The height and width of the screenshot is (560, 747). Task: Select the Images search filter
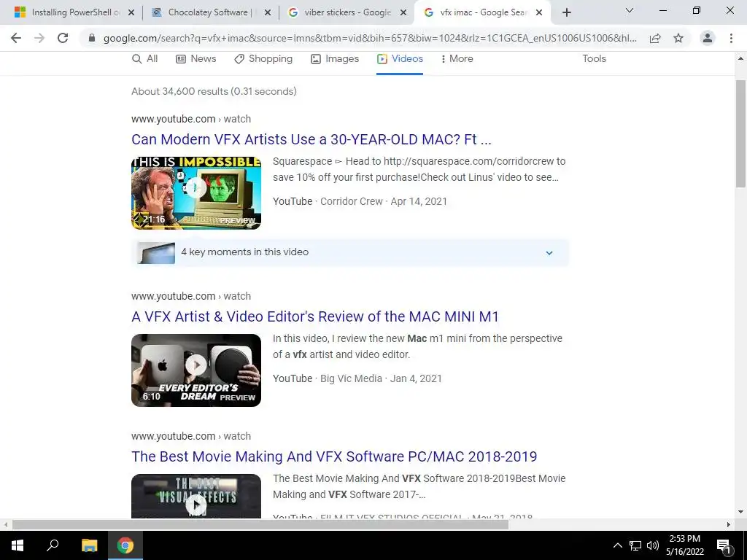coord(335,58)
